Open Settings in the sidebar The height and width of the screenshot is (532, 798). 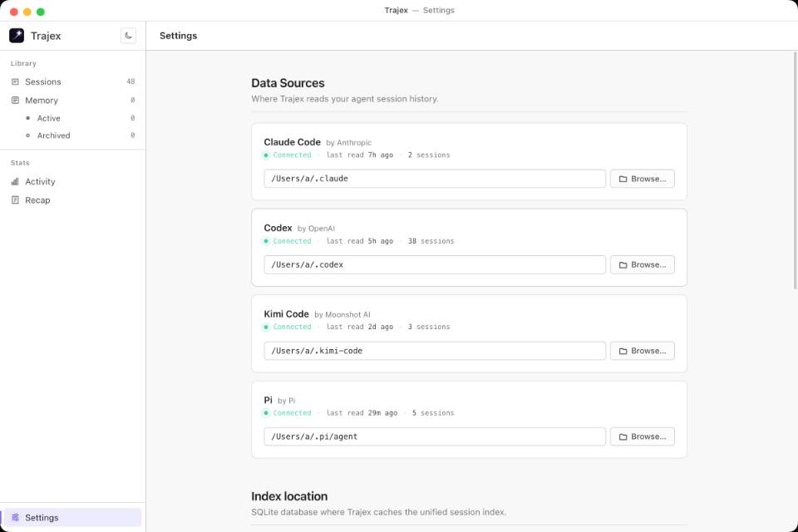pyautogui.click(x=73, y=517)
